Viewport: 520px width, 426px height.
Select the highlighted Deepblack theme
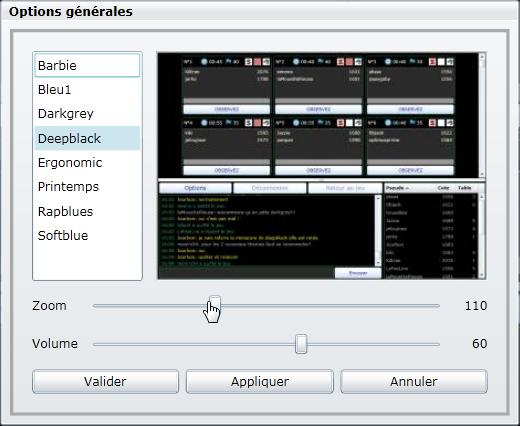pos(87,138)
